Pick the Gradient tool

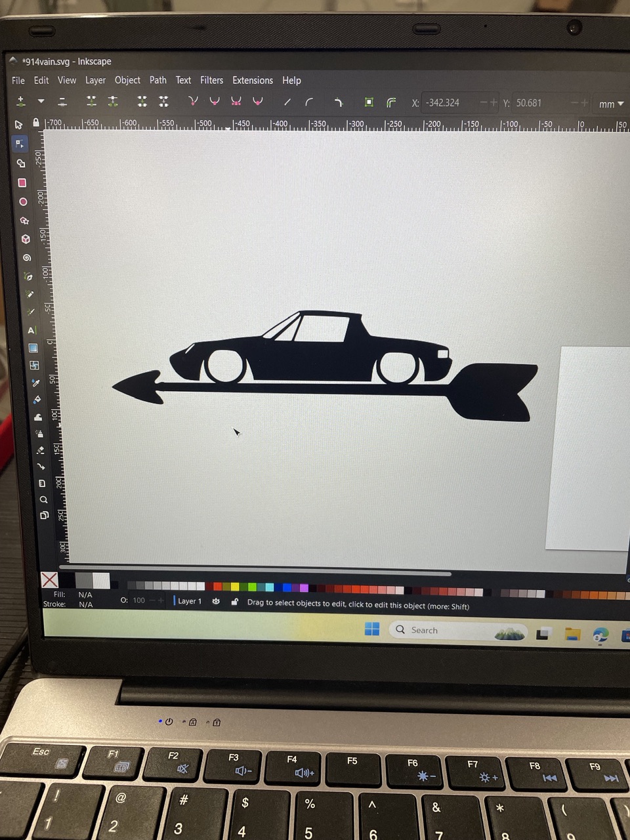33,348
